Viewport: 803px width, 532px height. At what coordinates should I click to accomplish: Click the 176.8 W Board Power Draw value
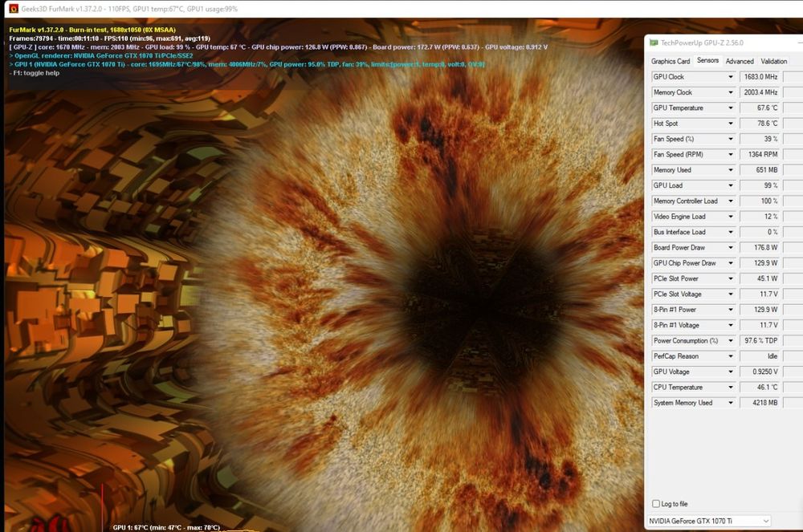[x=760, y=248]
